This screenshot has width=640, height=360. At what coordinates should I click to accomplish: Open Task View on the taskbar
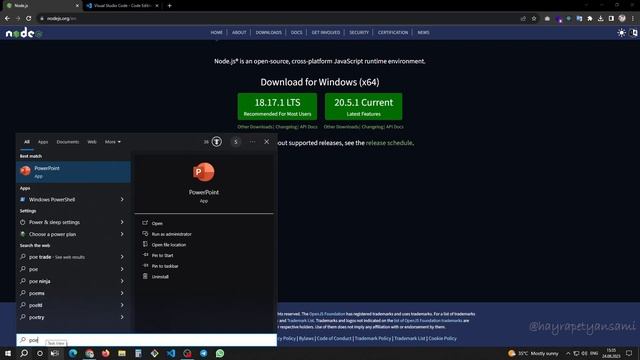click(x=55, y=353)
